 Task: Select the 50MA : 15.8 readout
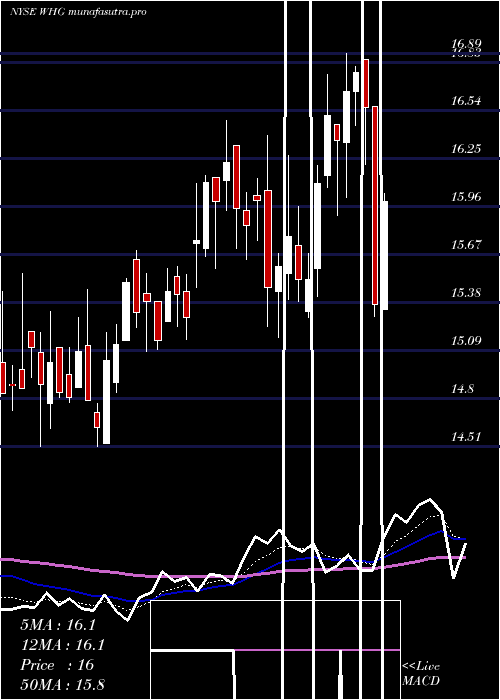point(62,685)
